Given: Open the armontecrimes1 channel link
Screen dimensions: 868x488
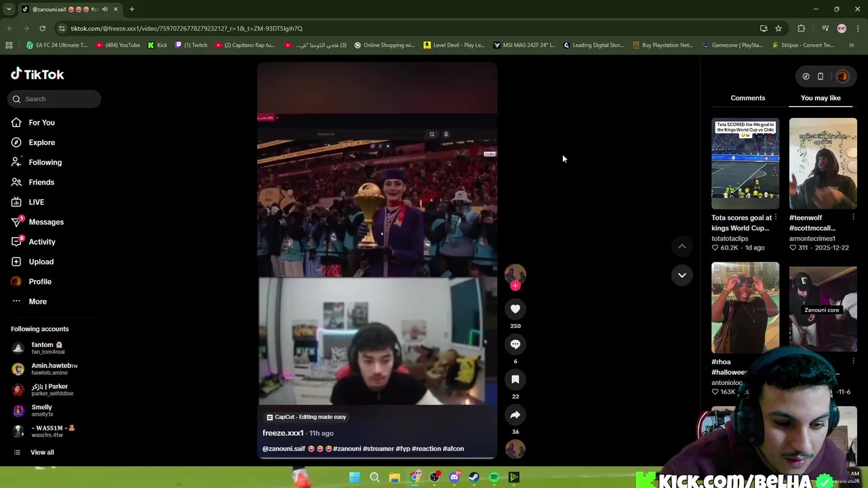Looking at the screenshot, I should (812, 239).
